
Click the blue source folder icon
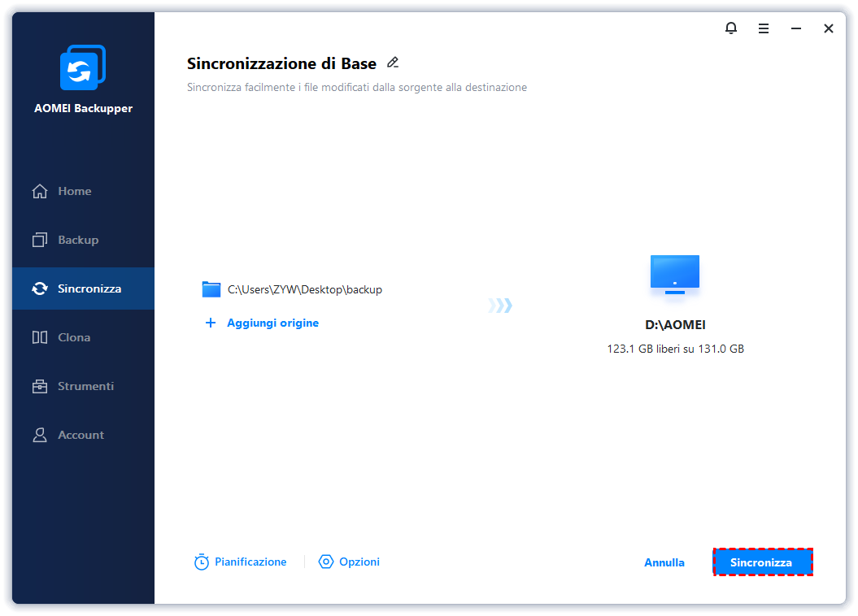click(x=211, y=289)
